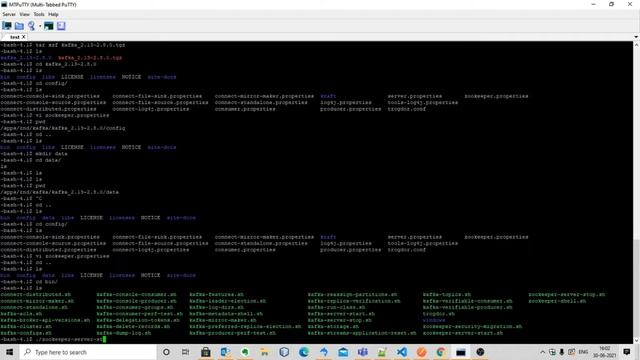Image resolution: width=640 pixels, height=360 pixels.
Task: Open the taskbar clock and date
Action: click(604, 352)
